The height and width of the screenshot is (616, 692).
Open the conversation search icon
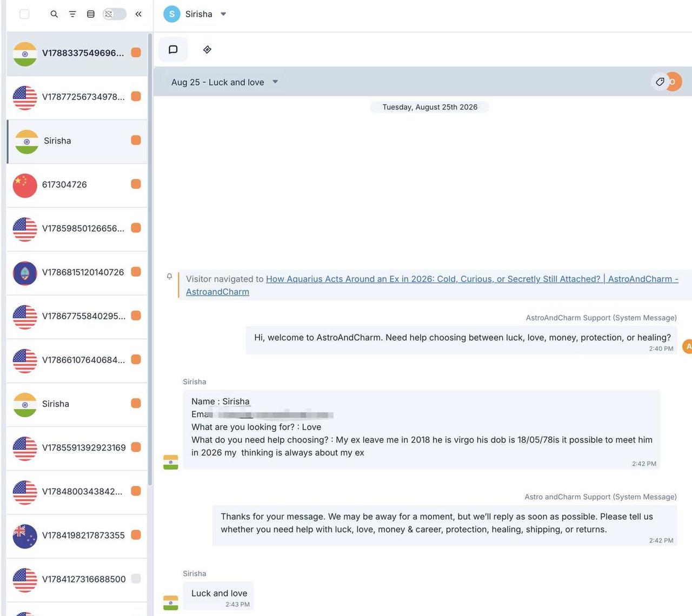pos(54,14)
